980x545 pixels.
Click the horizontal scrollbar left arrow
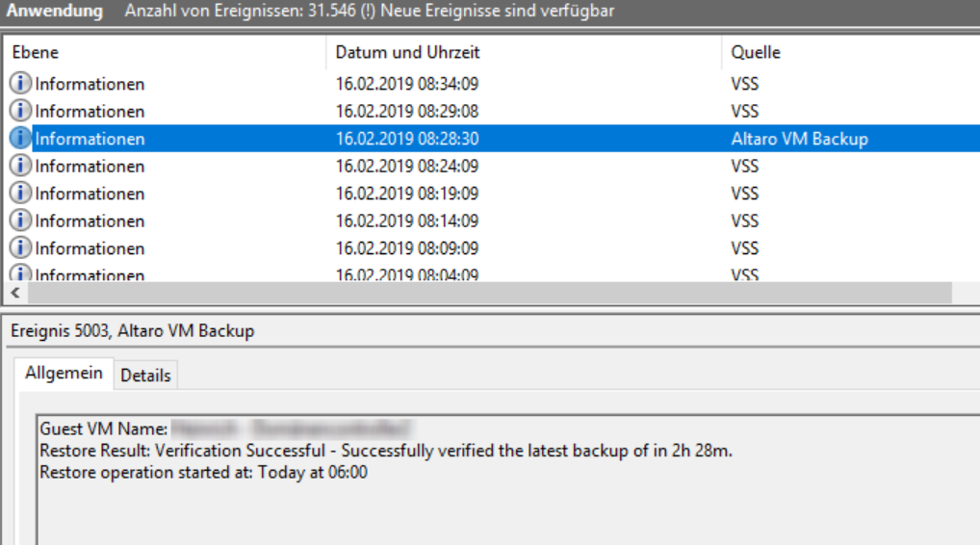[x=13, y=293]
